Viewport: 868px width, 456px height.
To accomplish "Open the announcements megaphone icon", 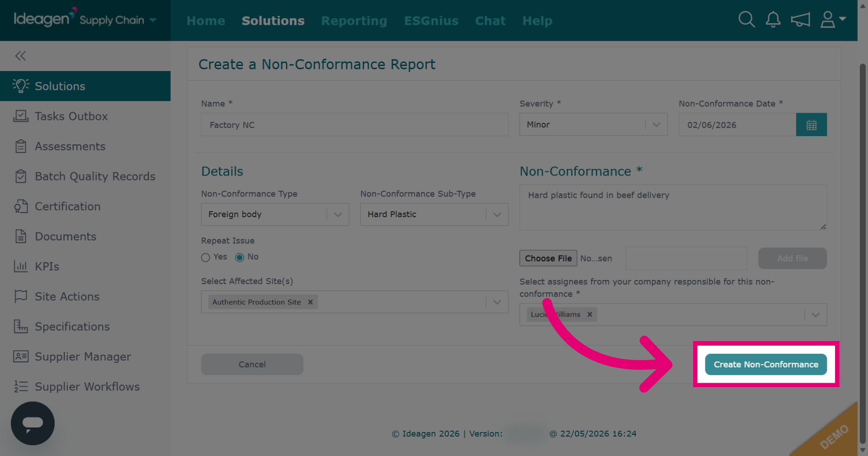I will tap(800, 19).
